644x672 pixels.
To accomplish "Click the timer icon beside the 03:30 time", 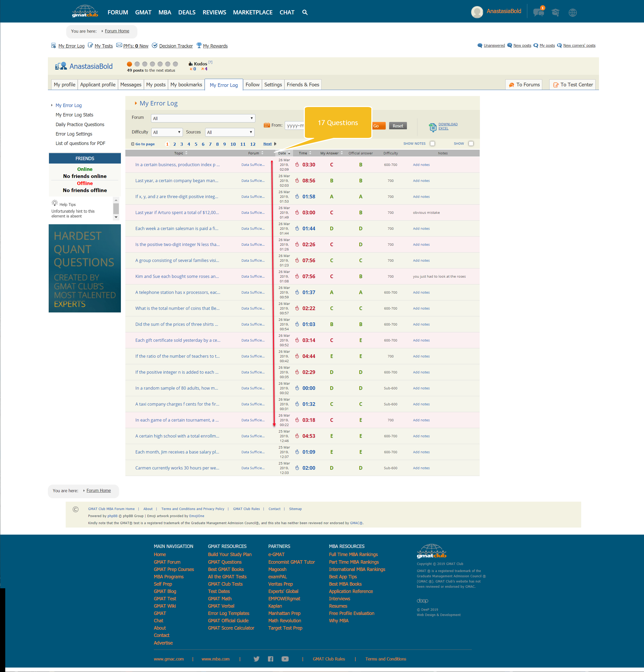I will [297, 165].
